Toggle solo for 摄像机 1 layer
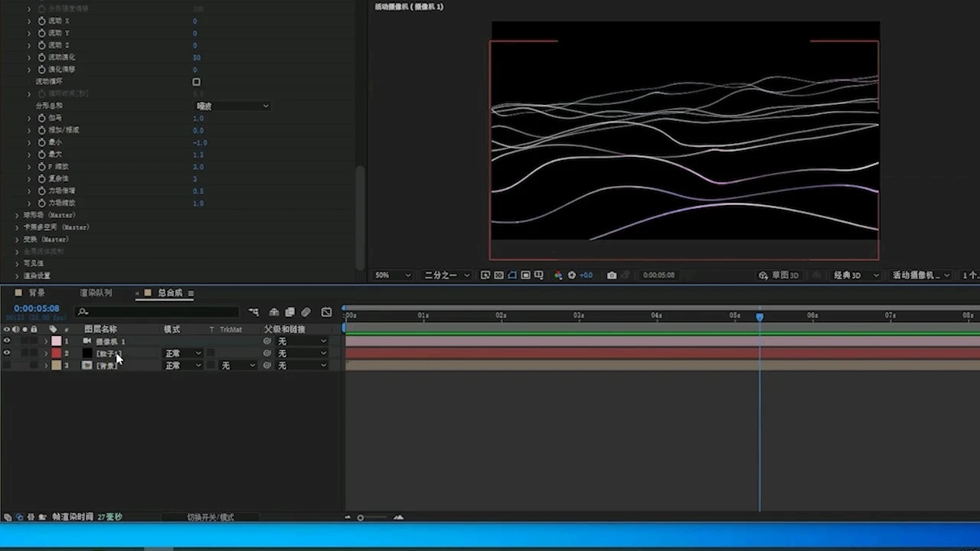Image resolution: width=980 pixels, height=551 pixels. pos(24,341)
